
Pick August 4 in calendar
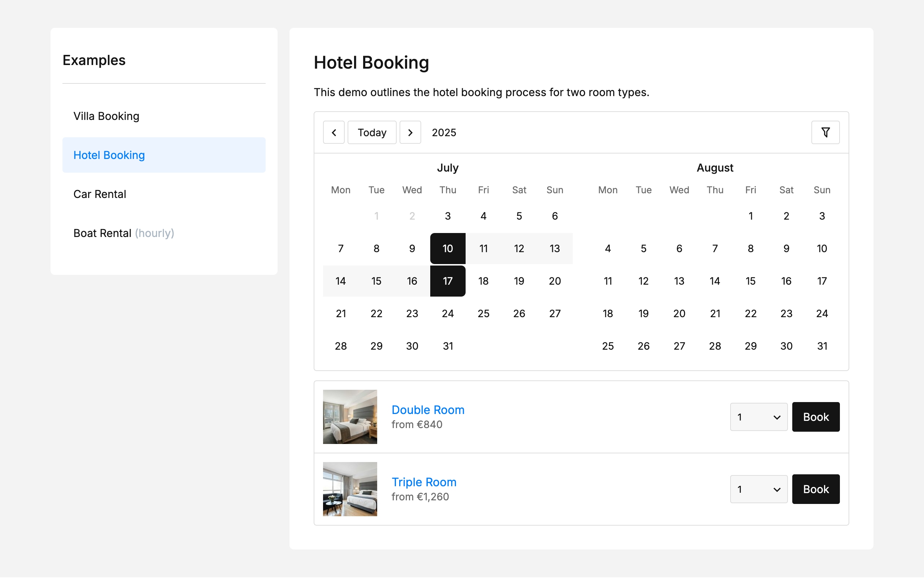(608, 249)
